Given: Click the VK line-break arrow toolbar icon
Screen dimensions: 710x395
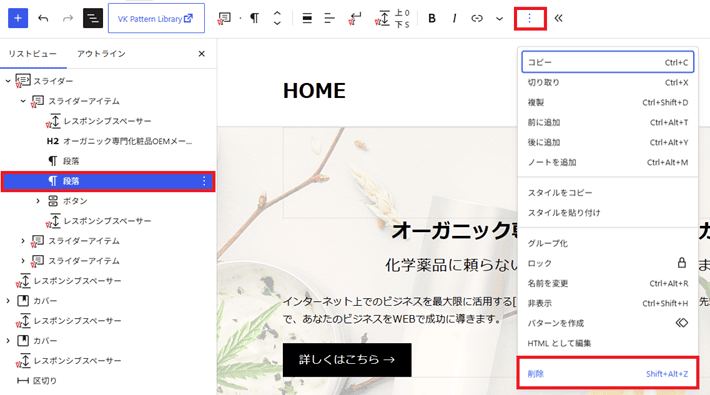Looking at the screenshot, I should [x=355, y=18].
